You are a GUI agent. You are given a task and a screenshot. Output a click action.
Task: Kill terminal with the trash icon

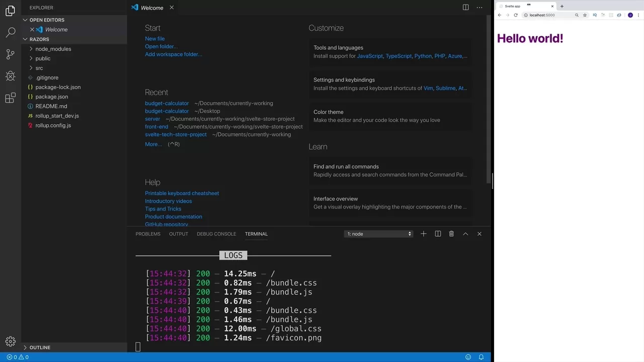[x=451, y=234]
